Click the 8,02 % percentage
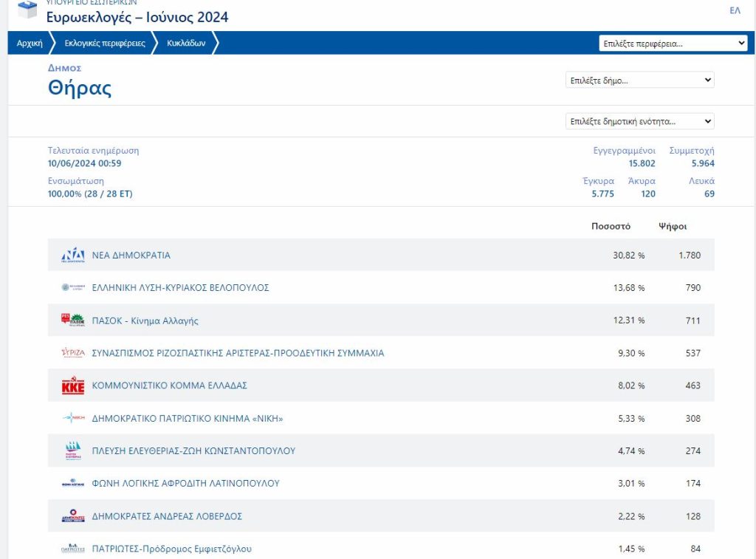 [631, 385]
